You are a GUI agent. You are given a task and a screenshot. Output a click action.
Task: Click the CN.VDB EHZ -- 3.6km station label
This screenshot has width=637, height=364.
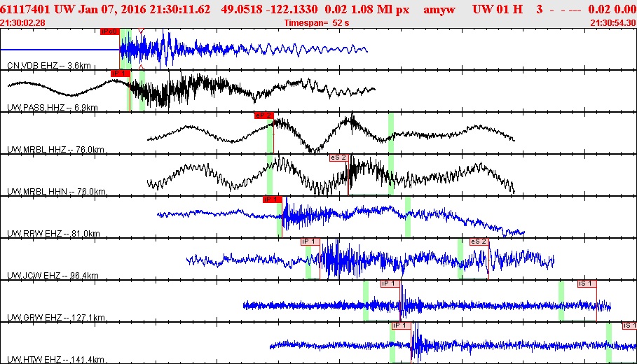click(49, 66)
